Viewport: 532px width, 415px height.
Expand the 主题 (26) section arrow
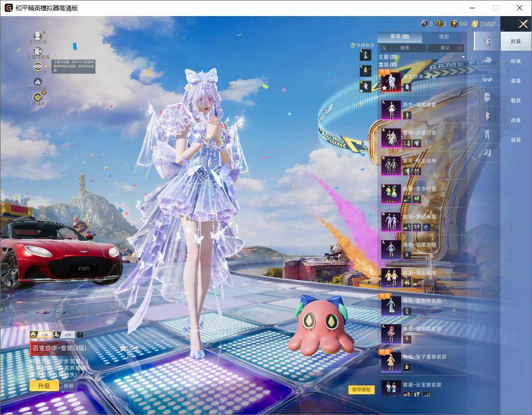click(463, 57)
